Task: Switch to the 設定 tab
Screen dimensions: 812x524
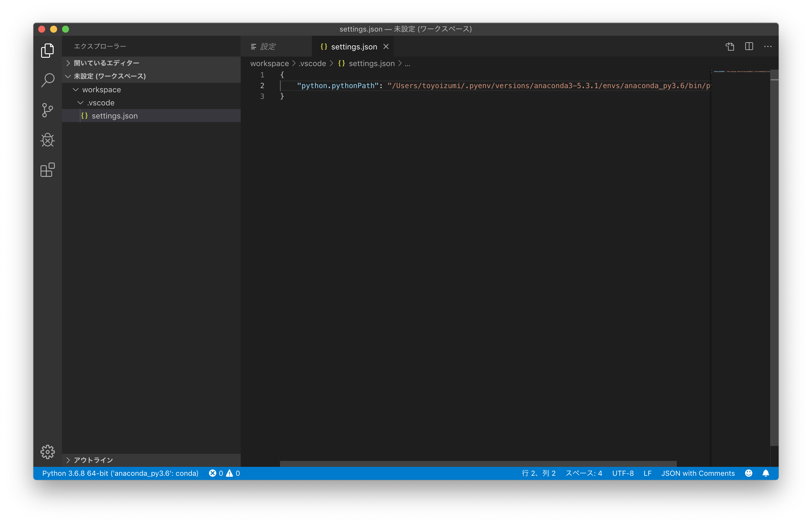Action: 268,46
